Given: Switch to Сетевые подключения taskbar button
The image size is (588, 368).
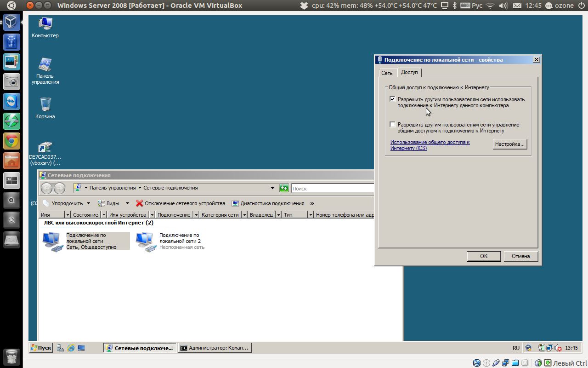Looking at the screenshot, I should pos(140,348).
